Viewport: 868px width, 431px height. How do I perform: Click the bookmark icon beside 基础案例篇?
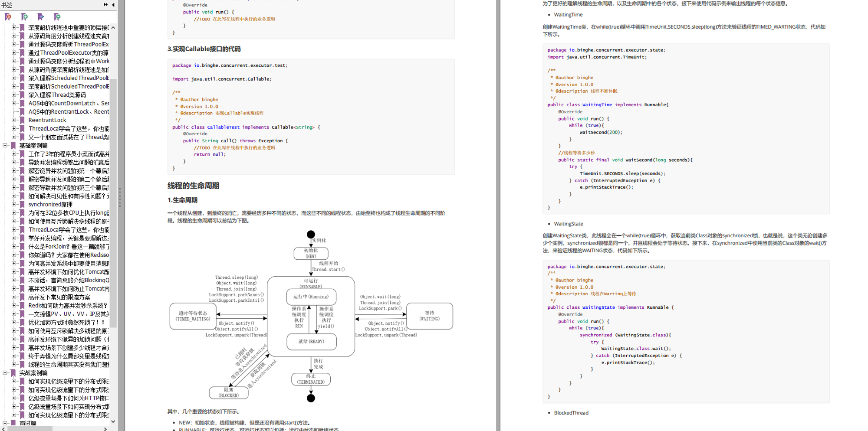tap(13, 146)
